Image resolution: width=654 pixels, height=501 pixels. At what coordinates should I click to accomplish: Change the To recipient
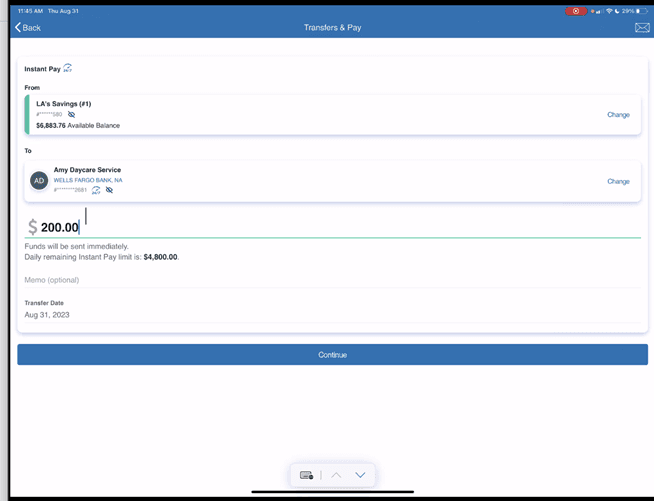pos(618,182)
